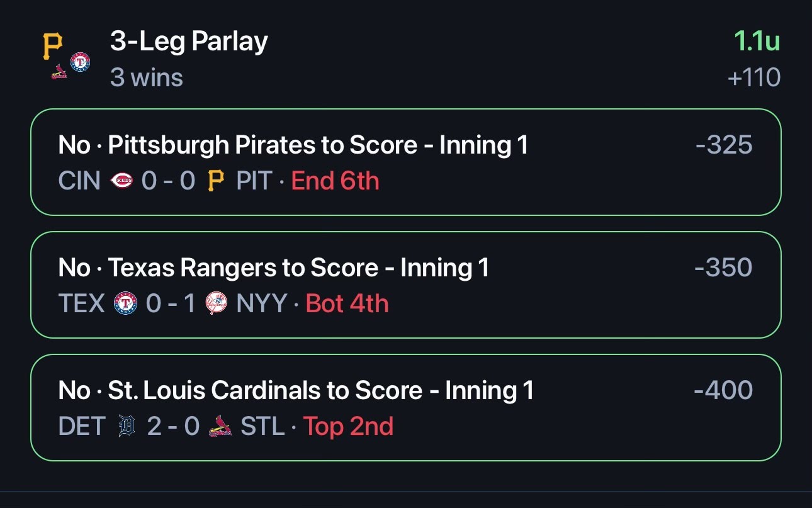Tap the Detroit Tigers D logo
This screenshot has height=508, width=812.
click(x=127, y=427)
